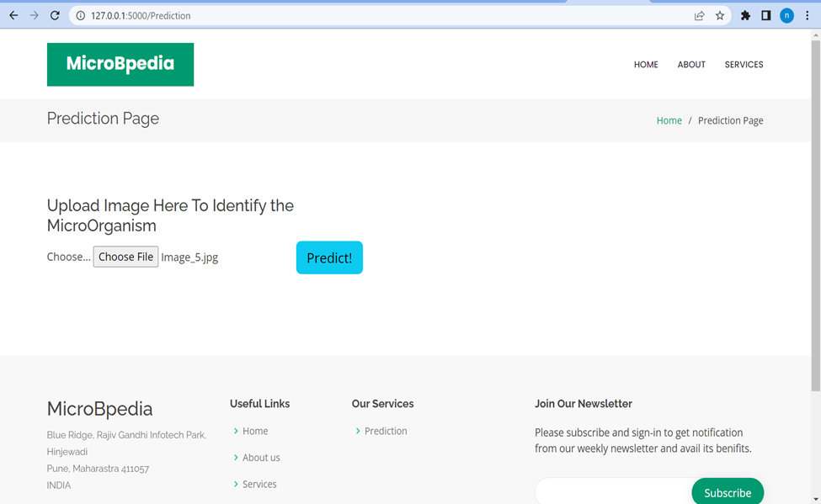The image size is (821, 504).
Task: Switch to the ABOUT nav item
Action: 690,64
